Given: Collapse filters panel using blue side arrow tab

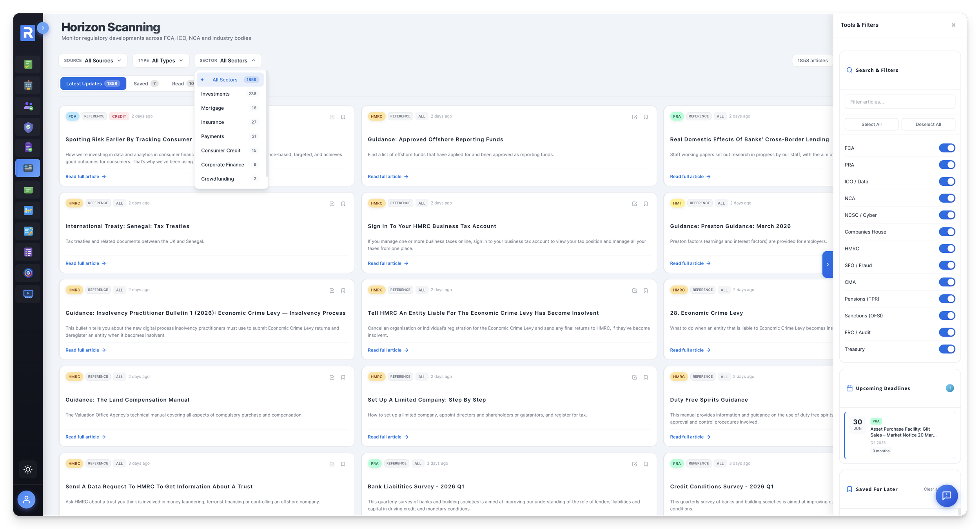Looking at the screenshot, I should 827,264.
